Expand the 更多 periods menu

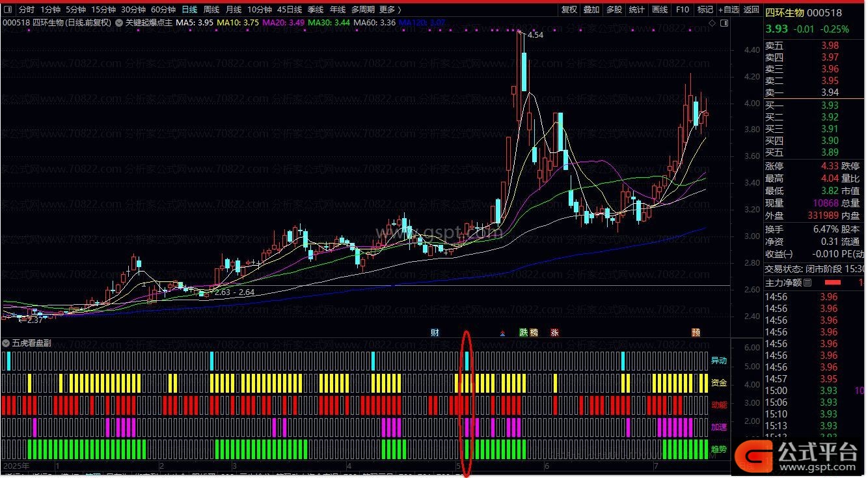pos(390,10)
